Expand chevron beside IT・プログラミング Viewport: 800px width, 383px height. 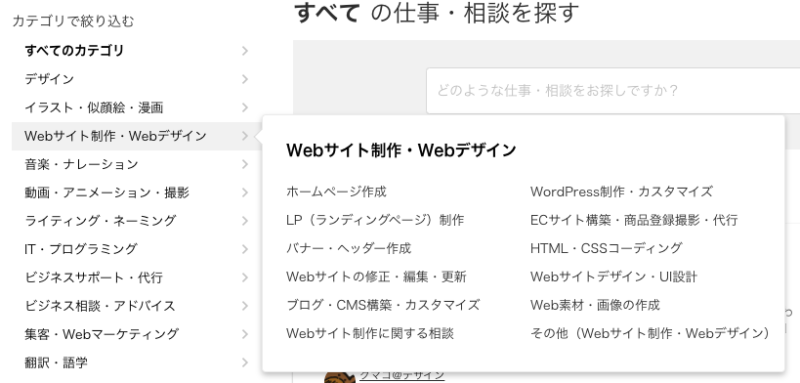[245, 249]
